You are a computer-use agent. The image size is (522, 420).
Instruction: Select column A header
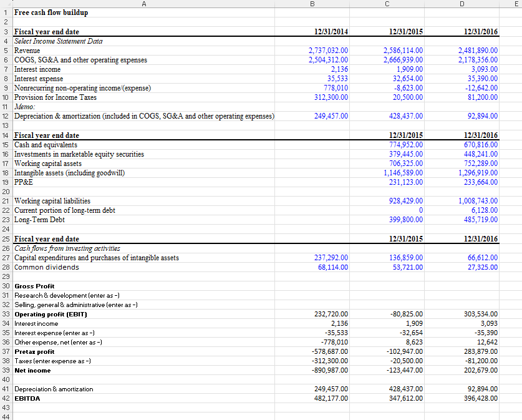143,4
